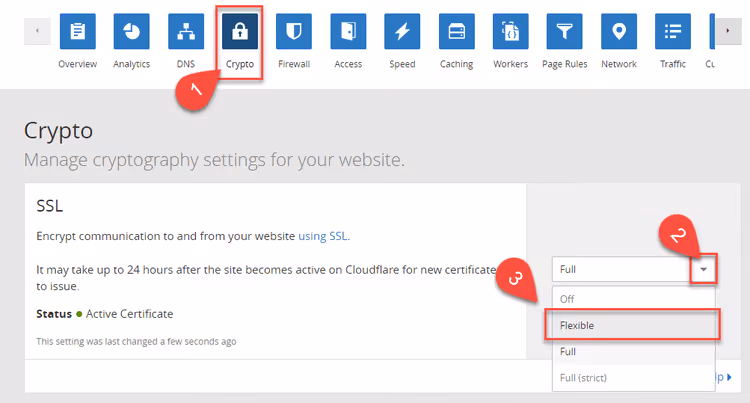
Task: Click the SSL dropdown arrow
Action: 703,269
